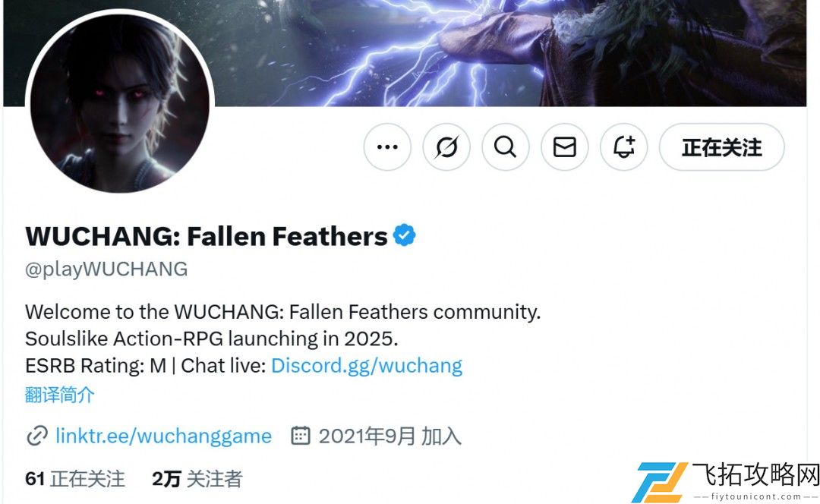Click the profile bio description text
This screenshot has width=820, height=504.
(x=282, y=339)
